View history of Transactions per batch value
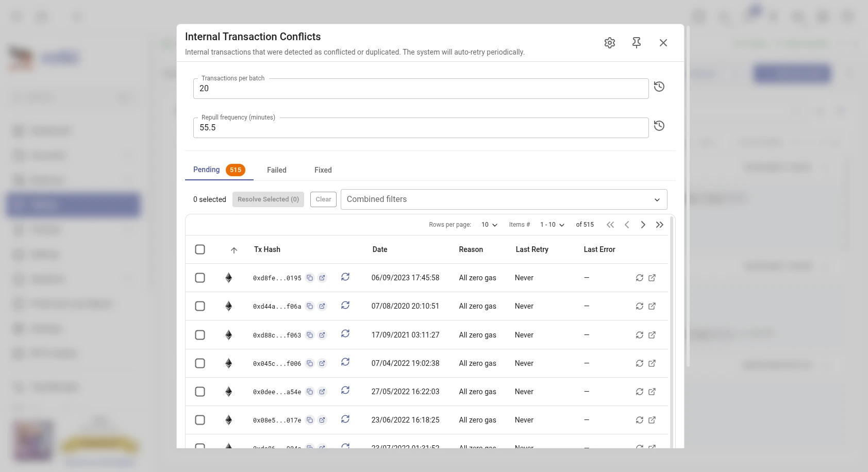The image size is (868, 472). point(659,87)
